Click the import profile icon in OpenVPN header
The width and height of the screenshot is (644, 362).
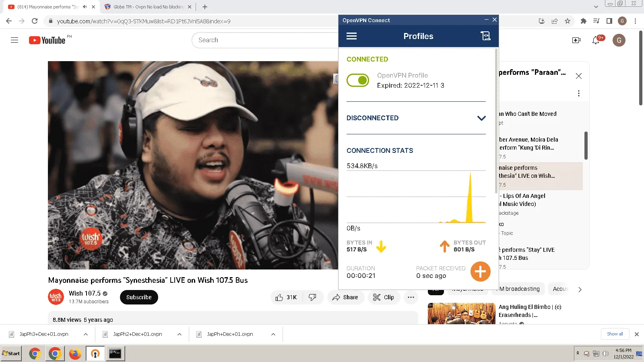[x=486, y=36]
